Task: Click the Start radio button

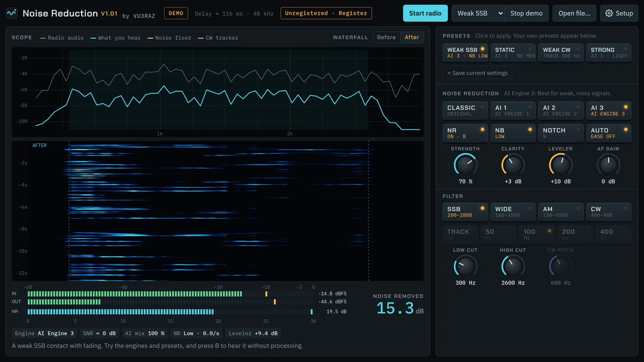Action: (x=425, y=13)
